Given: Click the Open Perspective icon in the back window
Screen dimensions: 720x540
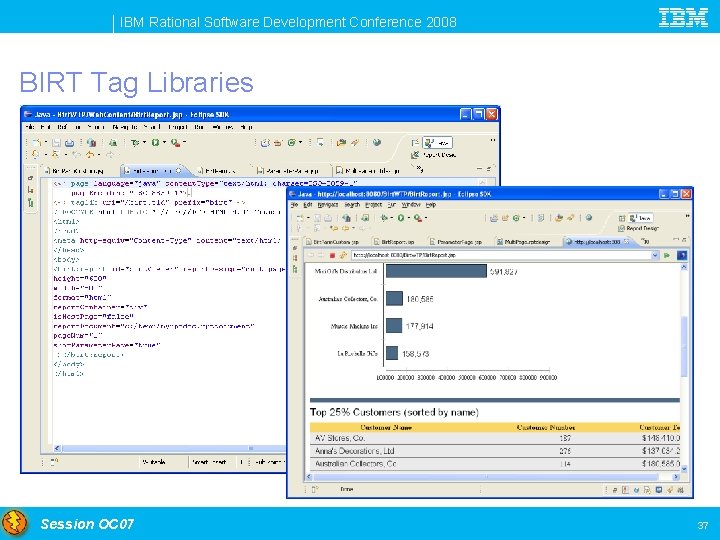Looking at the screenshot, I should (415, 142).
